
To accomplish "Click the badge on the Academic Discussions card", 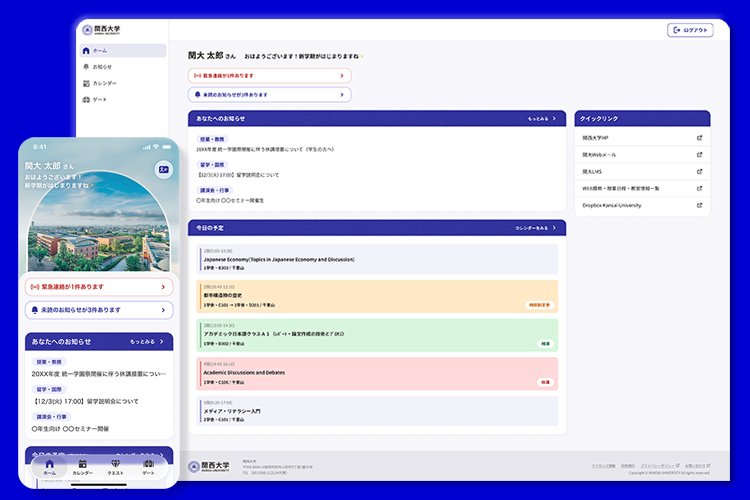I will [545, 382].
